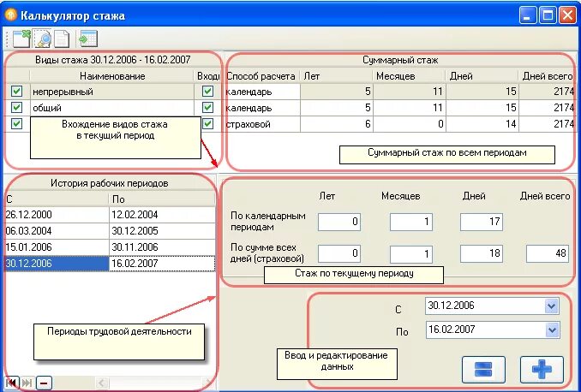
Task: Maximize the Калькулятор стажа window
Action: click(x=548, y=15)
